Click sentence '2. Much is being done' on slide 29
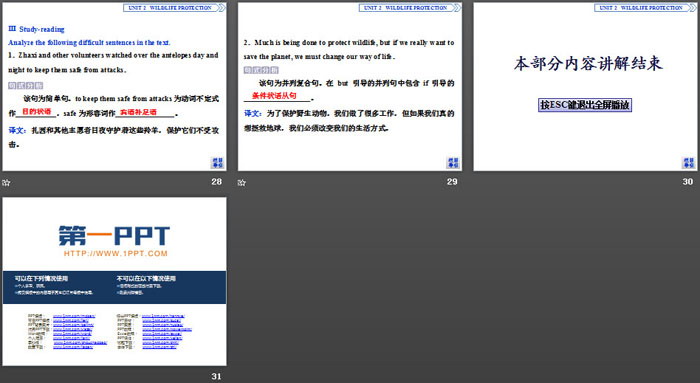Image resolution: width=700 pixels, height=383 pixels. click(349, 50)
